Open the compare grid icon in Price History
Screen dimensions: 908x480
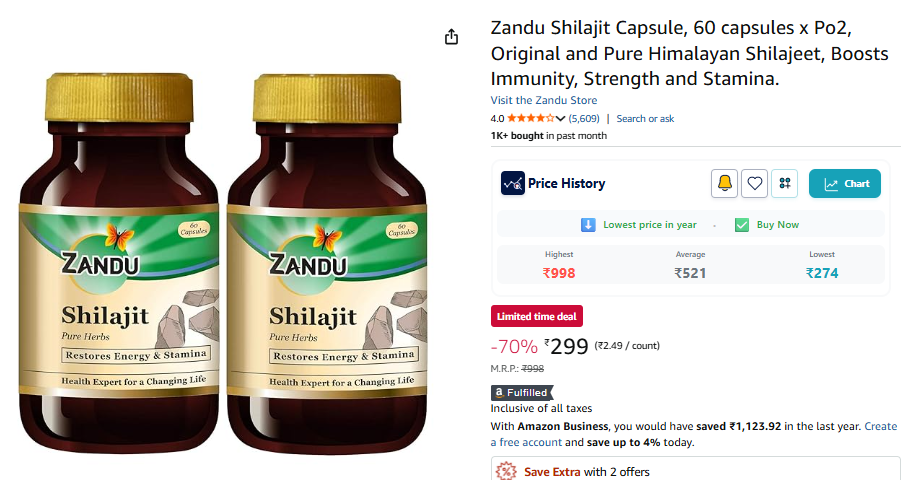coord(784,184)
